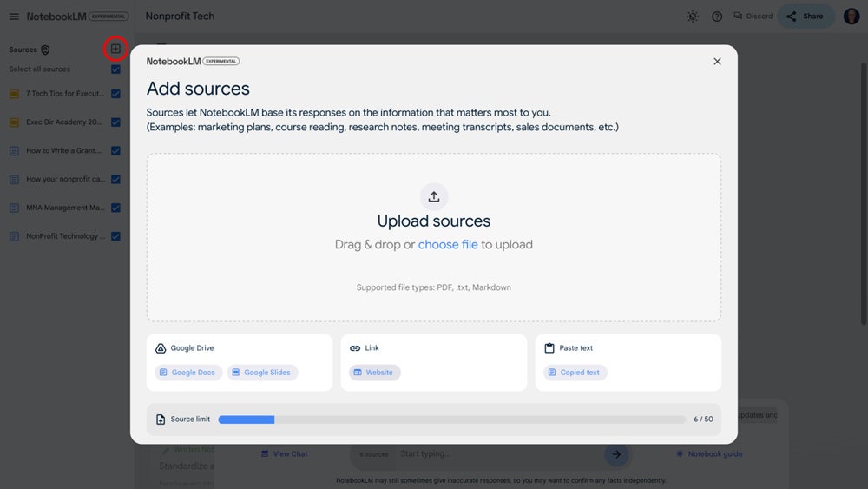Screen dimensions: 868x489
Task: Open the Discord link
Action: pyautogui.click(x=753, y=17)
